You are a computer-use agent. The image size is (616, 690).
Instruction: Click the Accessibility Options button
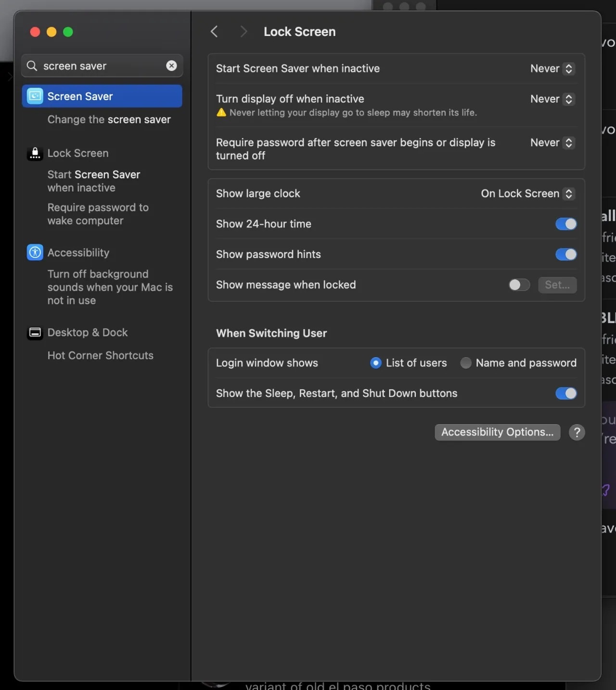point(497,432)
